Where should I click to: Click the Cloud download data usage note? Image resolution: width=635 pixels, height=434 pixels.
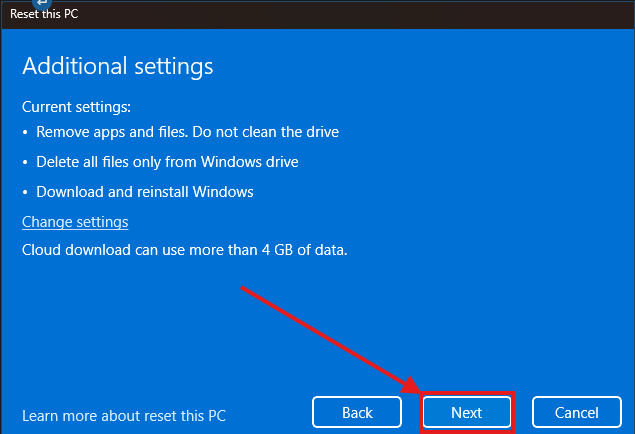pos(184,250)
